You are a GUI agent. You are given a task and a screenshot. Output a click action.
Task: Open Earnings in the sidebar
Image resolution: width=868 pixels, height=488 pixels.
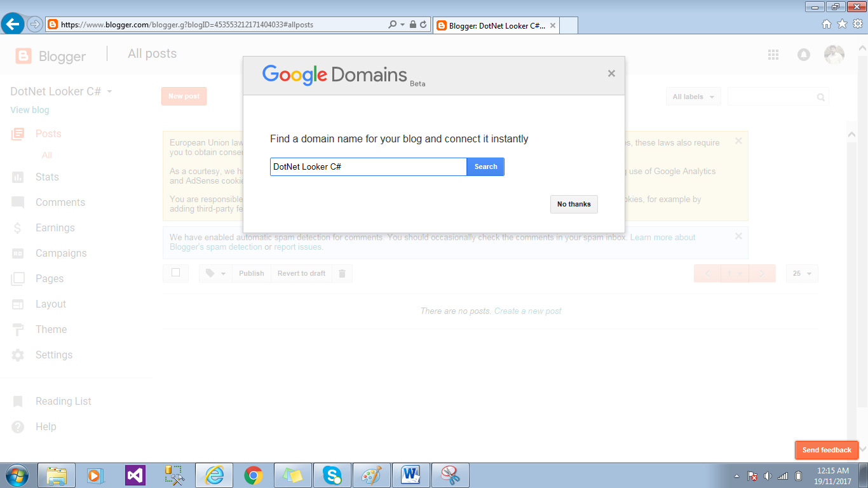tap(55, 227)
